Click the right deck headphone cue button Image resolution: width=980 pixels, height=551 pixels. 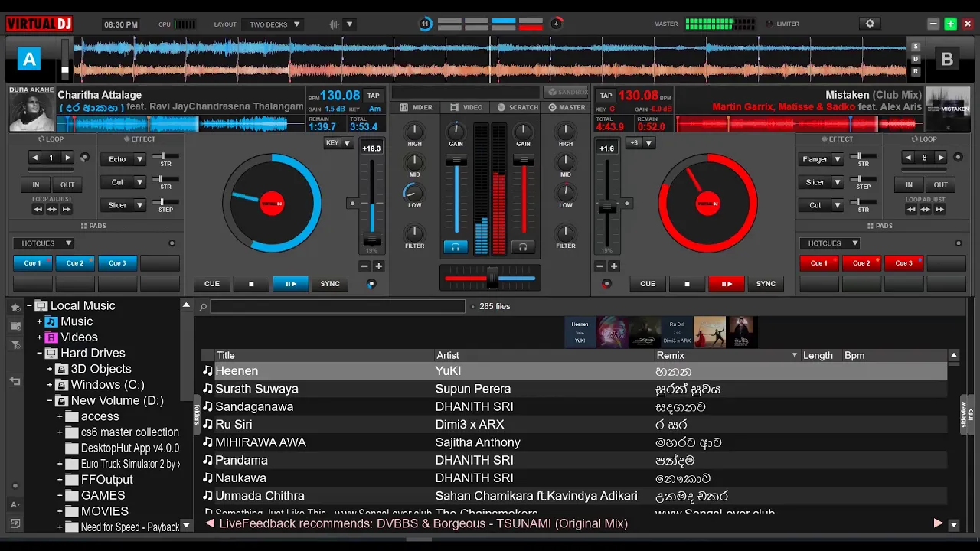click(523, 247)
